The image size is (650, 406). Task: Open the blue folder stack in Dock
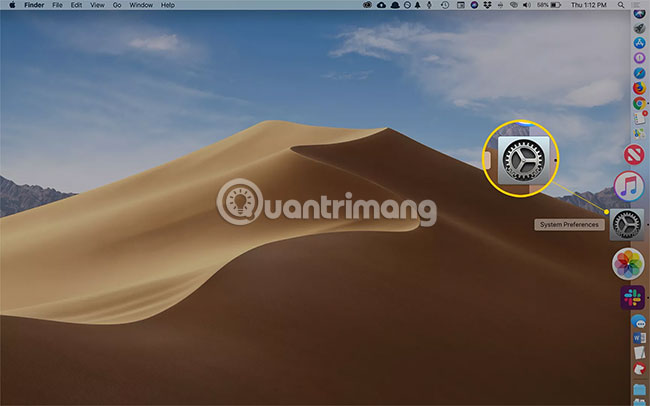tap(640, 391)
